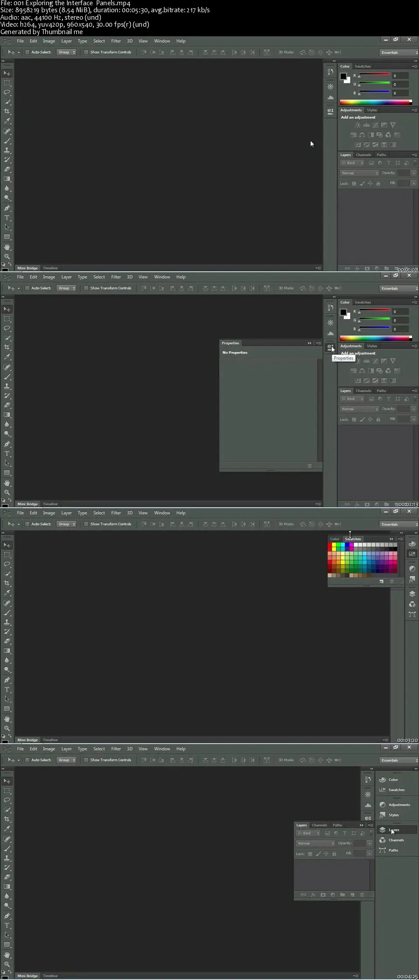Select the Crop tool in the 00:01:08 frame

(x=7, y=111)
